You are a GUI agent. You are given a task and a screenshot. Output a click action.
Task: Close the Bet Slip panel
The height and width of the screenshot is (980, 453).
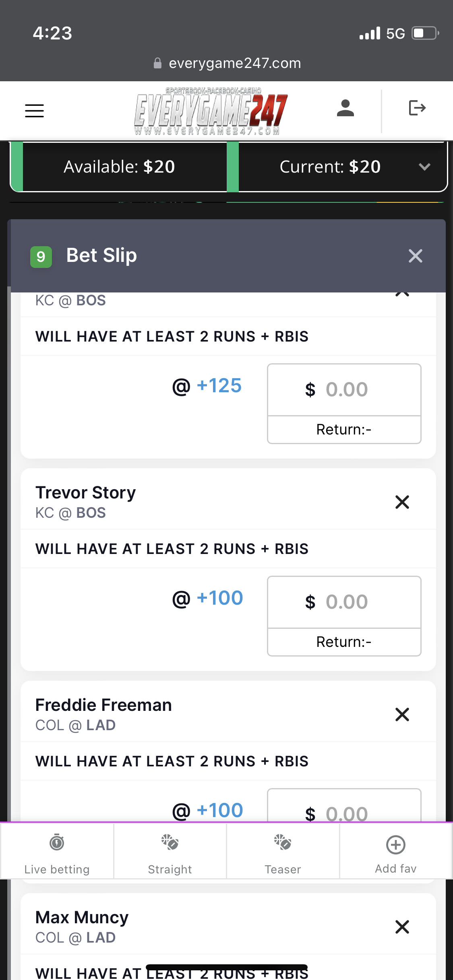pos(415,256)
